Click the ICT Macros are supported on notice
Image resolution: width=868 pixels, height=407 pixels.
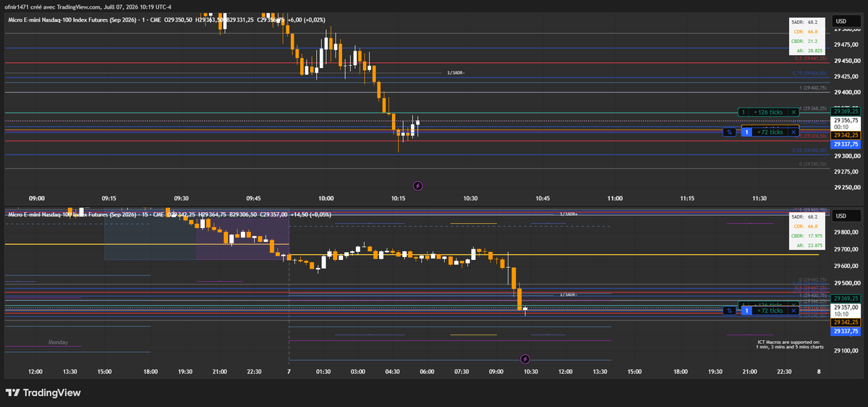[788, 344]
